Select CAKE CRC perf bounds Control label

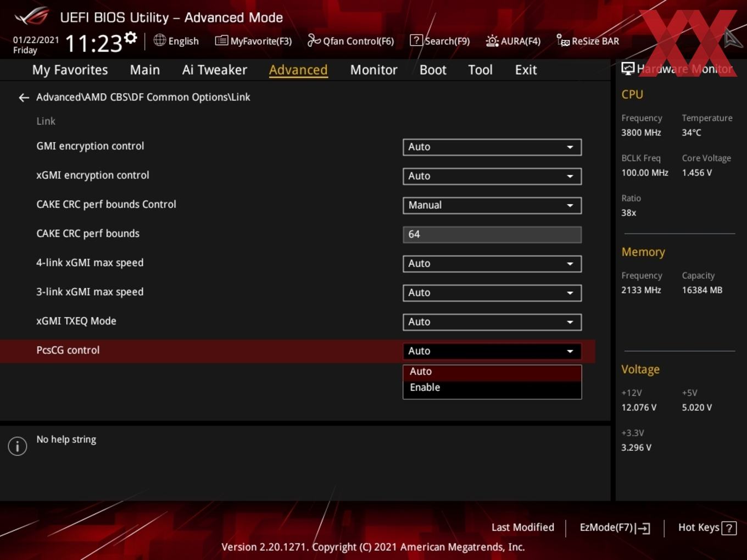tap(106, 204)
